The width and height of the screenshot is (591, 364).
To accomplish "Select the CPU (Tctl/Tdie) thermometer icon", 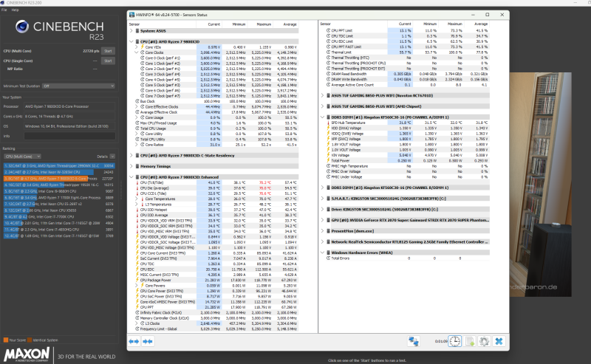I will point(137,182).
